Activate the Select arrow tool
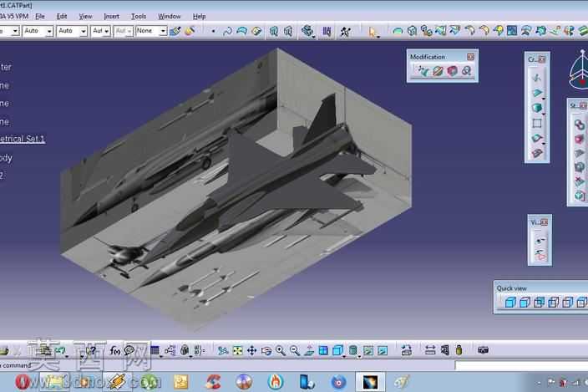The height and width of the screenshot is (392, 588). [x=373, y=32]
